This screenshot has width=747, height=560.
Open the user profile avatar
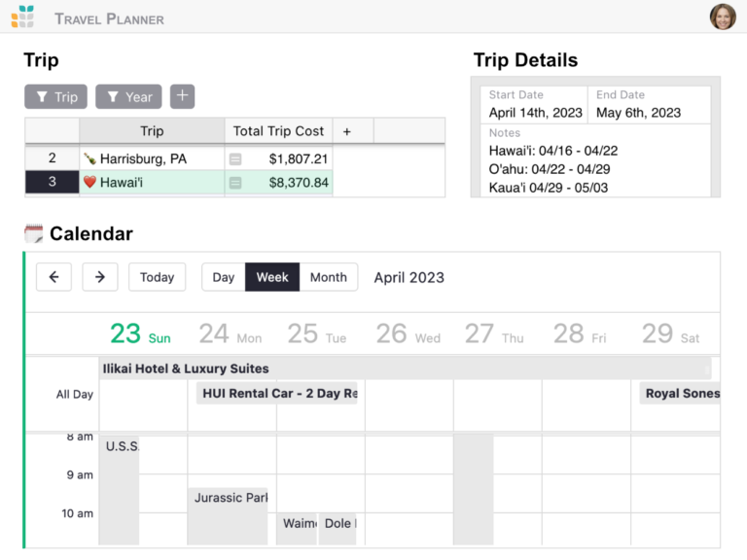(x=723, y=17)
